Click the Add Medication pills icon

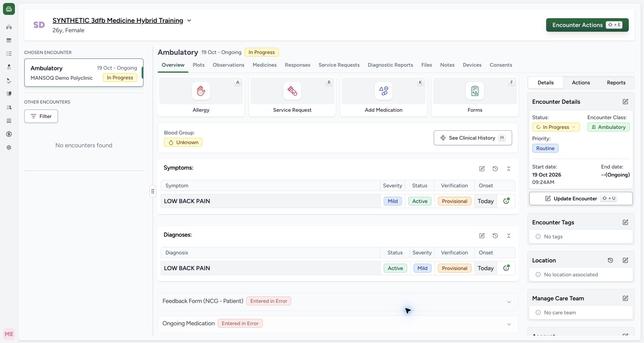383,91
